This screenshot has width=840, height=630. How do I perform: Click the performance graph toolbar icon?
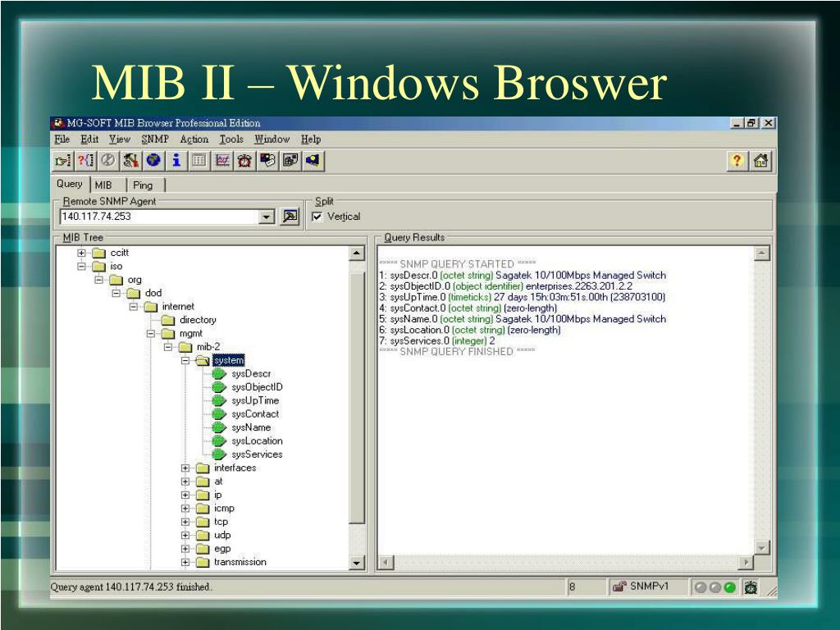[221, 160]
